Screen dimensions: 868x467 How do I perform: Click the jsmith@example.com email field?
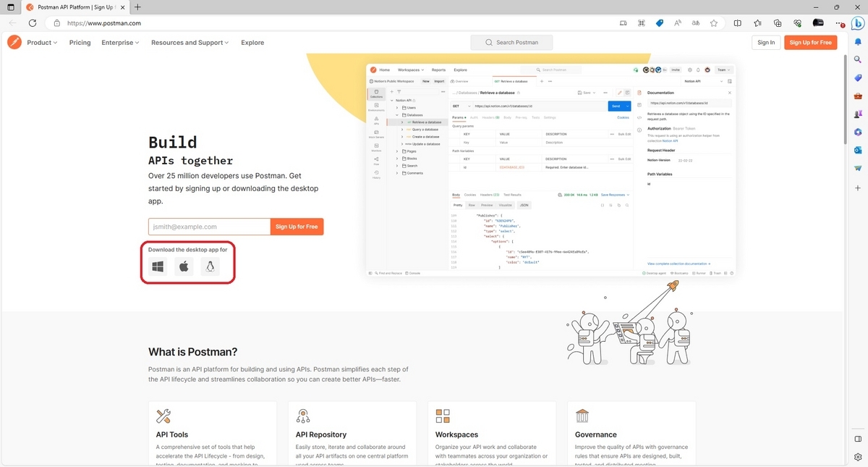coord(209,227)
